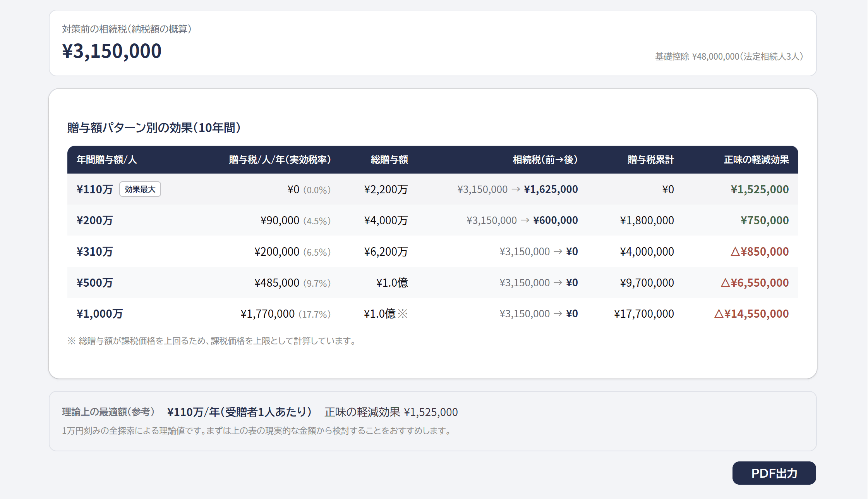Click the △¥6,550,000 net effect value
Image resolution: width=868 pixels, height=499 pixels.
click(755, 282)
